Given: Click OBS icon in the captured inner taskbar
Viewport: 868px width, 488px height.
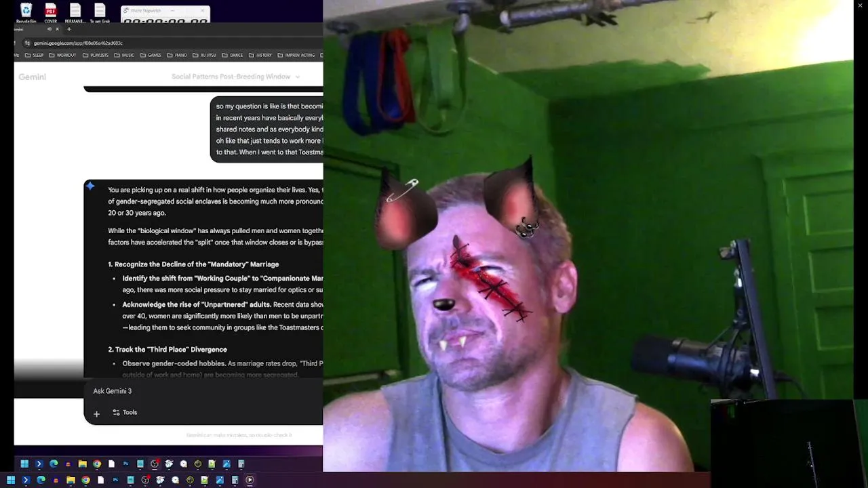Looking at the screenshot, I should click(155, 464).
